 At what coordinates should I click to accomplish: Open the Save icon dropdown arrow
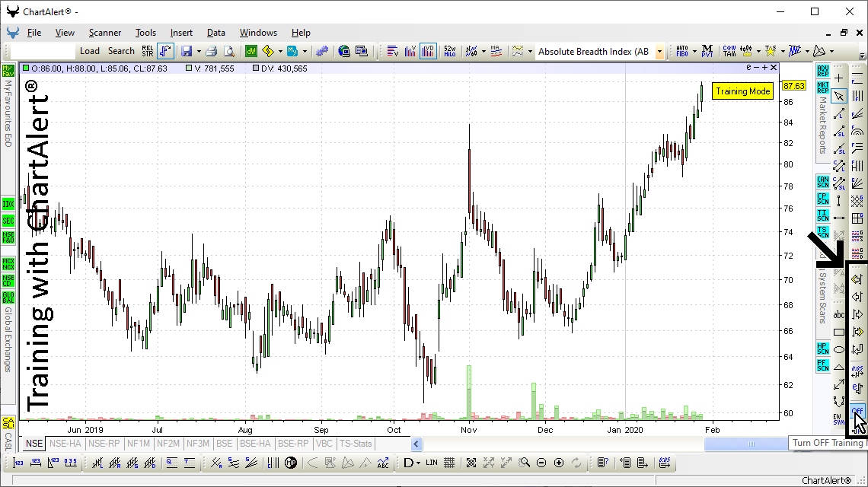coord(199,52)
